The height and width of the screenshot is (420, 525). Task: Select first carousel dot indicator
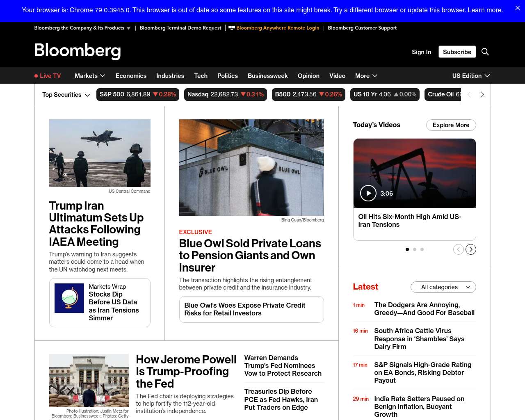[x=407, y=249]
